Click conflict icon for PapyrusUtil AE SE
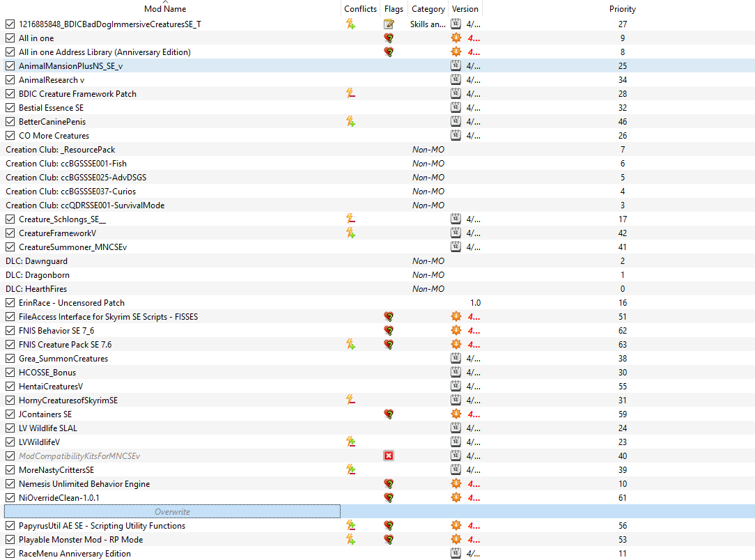 (350, 526)
